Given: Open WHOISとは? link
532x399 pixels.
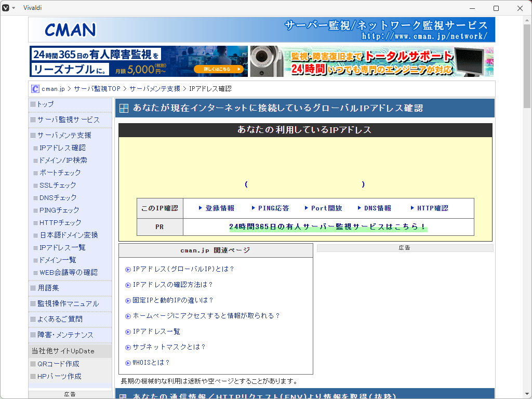Looking at the screenshot, I should 151,363.
